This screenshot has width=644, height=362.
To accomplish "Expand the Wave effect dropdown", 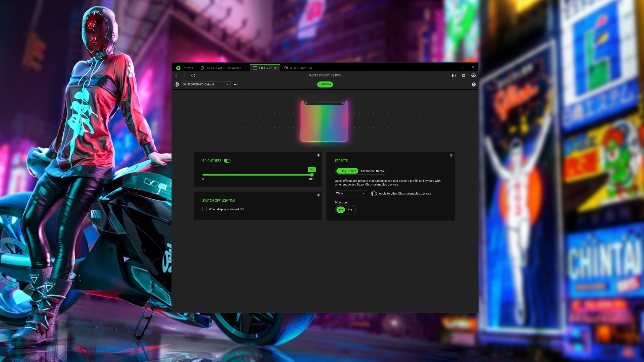I will [351, 193].
